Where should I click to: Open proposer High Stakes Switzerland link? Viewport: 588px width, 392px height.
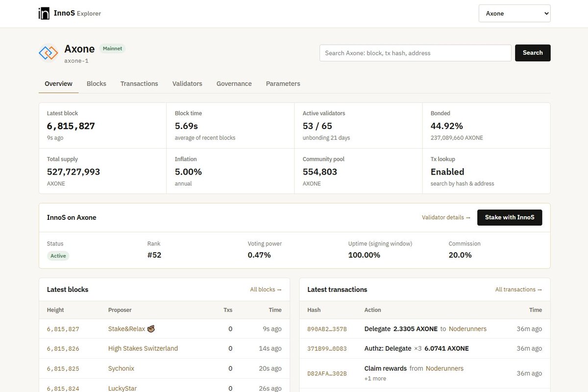pyautogui.click(x=143, y=348)
